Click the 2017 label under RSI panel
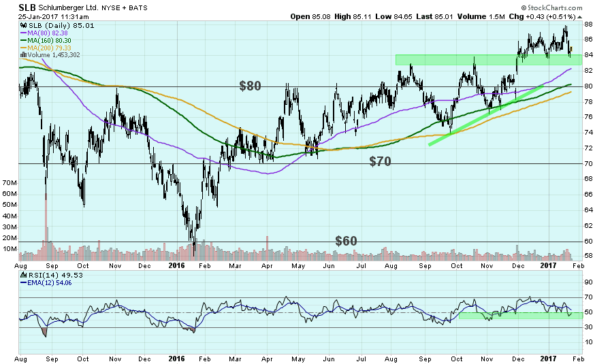The width and height of the screenshot is (595, 364). (548, 359)
